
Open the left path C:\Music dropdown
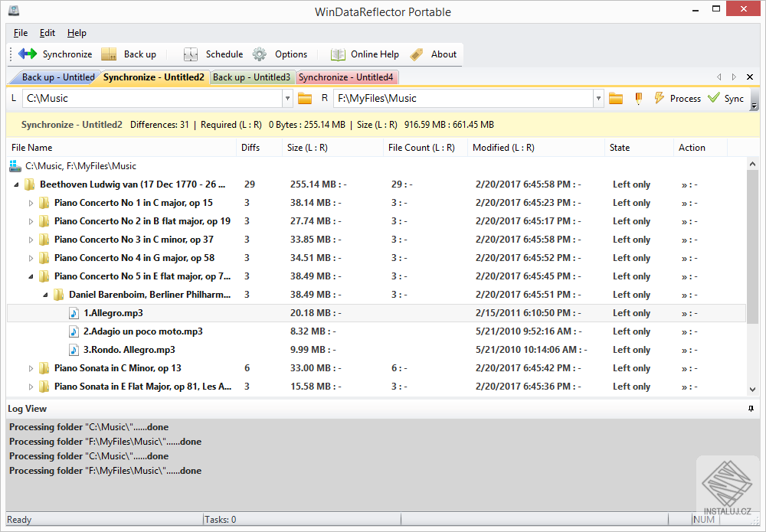point(288,99)
